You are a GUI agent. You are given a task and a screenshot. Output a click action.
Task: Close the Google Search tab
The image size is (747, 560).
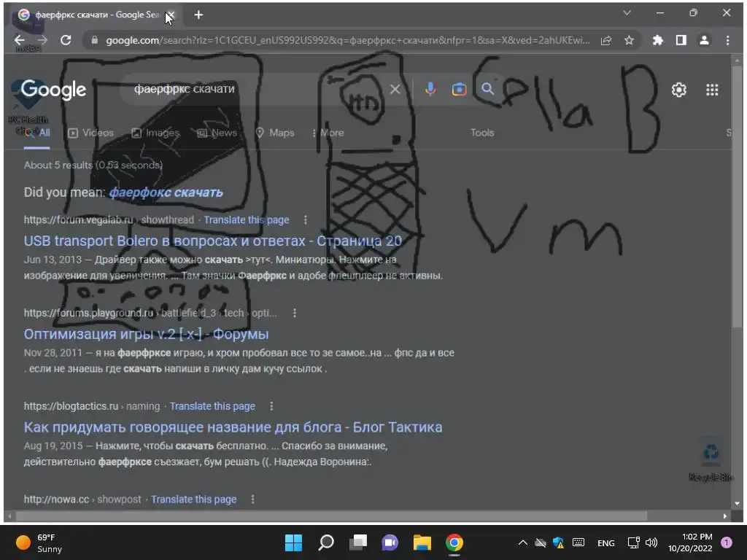[x=171, y=15]
